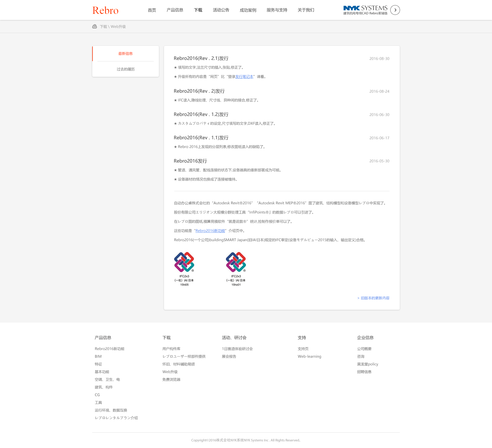Open the 下载 menu in navigation
This screenshot has height=448, width=492.
point(198,10)
